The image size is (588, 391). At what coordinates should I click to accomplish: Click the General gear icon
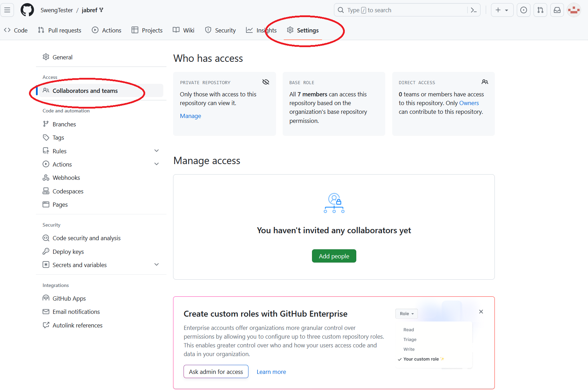46,57
